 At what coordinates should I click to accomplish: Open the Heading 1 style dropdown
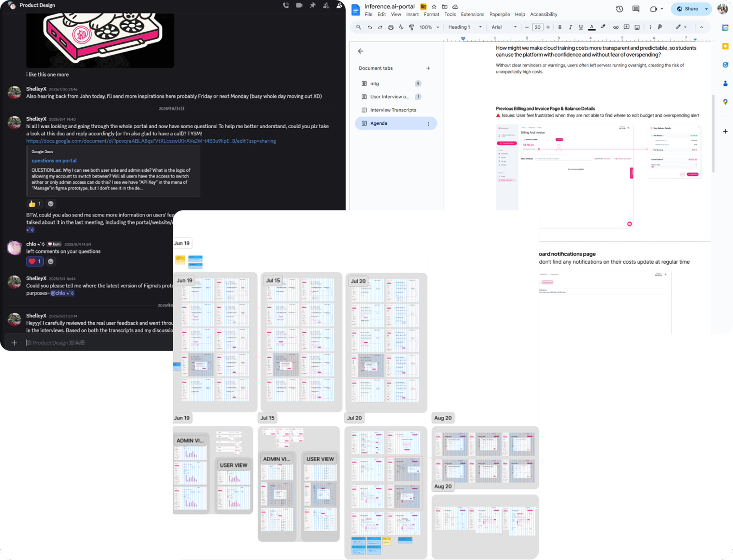[465, 27]
